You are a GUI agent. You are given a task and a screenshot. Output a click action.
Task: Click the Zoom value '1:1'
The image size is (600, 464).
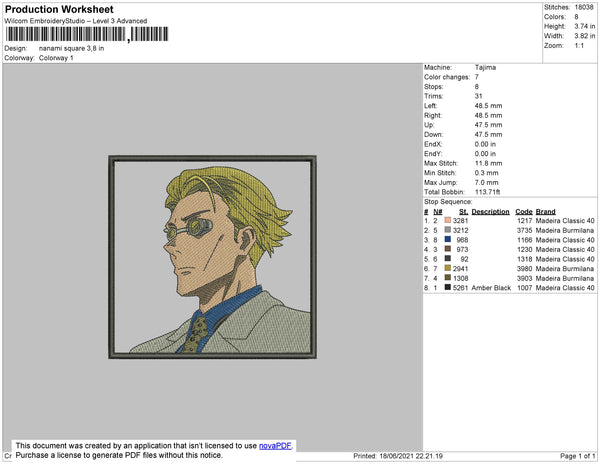click(579, 46)
